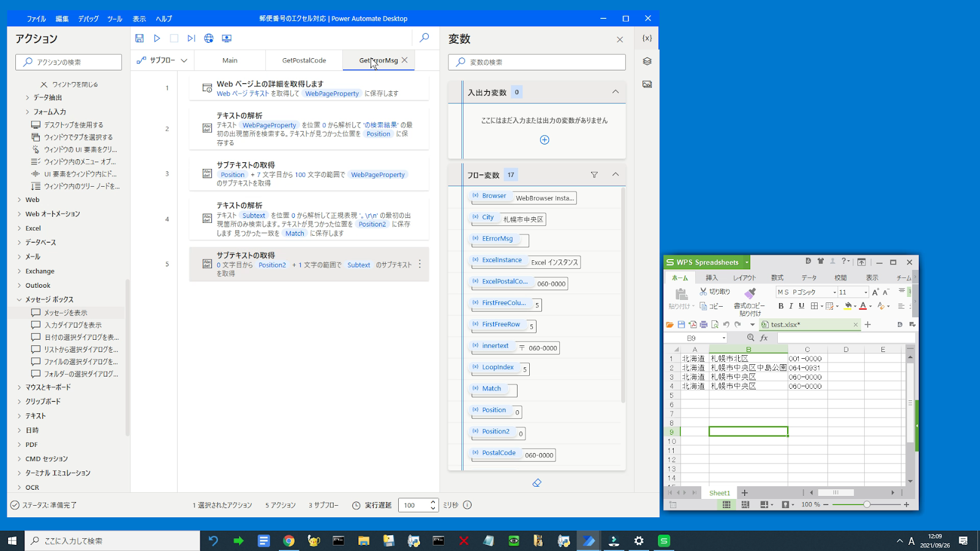Open the Windows Start menu

pos(12,541)
